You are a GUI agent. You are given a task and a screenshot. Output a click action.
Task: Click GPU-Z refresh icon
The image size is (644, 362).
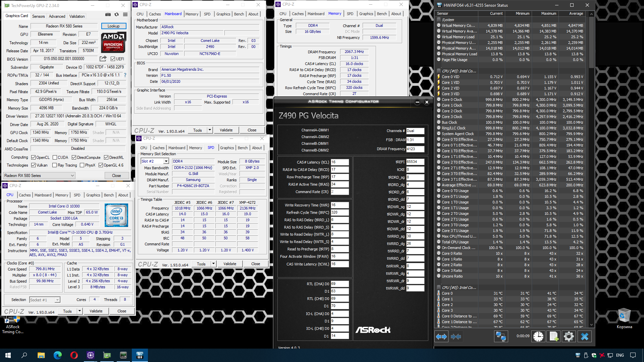click(116, 14)
